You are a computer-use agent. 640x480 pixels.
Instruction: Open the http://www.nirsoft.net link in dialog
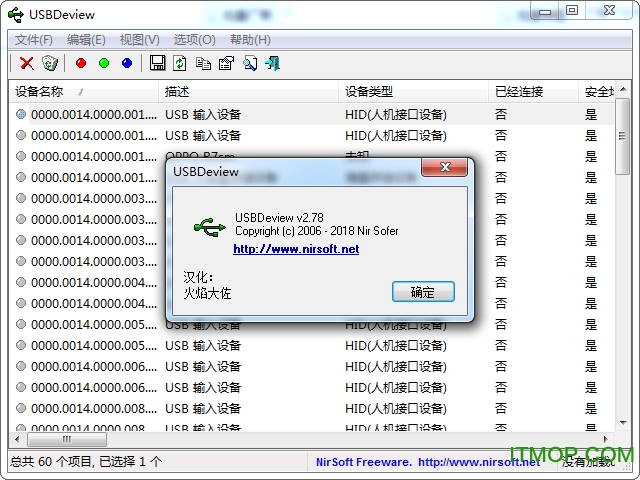pyautogui.click(x=296, y=249)
